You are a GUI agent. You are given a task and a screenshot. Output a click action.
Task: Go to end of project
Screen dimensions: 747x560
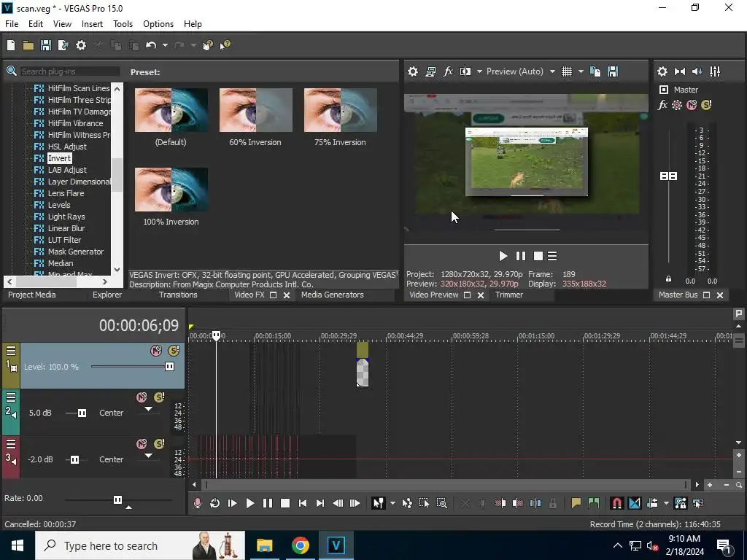click(x=320, y=503)
